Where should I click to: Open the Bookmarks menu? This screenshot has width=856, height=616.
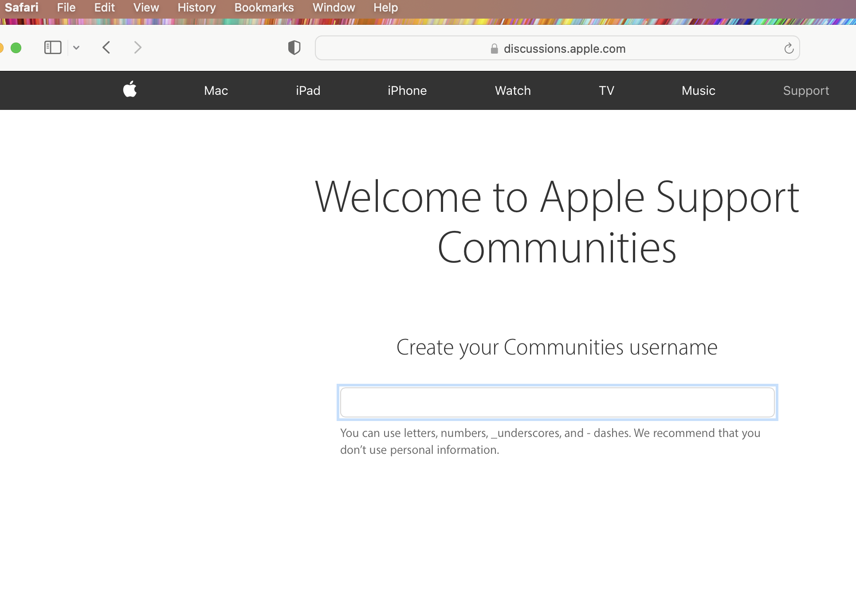pyautogui.click(x=264, y=8)
